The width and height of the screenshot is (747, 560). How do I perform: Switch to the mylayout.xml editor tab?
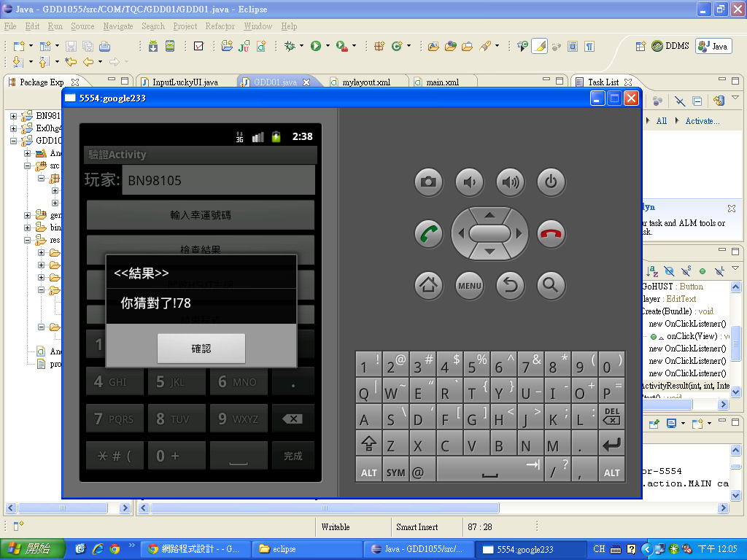[x=365, y=82]
